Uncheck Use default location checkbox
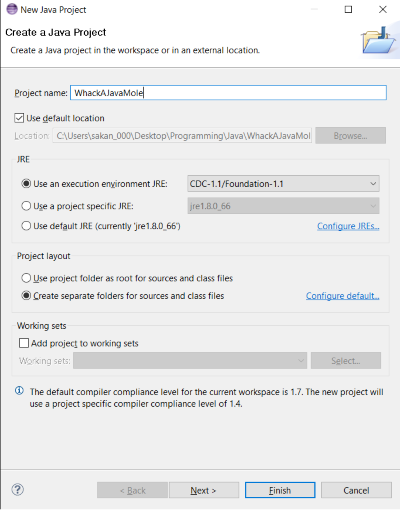Image resolution: width=400 pixels, height=510 pixels. pos(19,118)
